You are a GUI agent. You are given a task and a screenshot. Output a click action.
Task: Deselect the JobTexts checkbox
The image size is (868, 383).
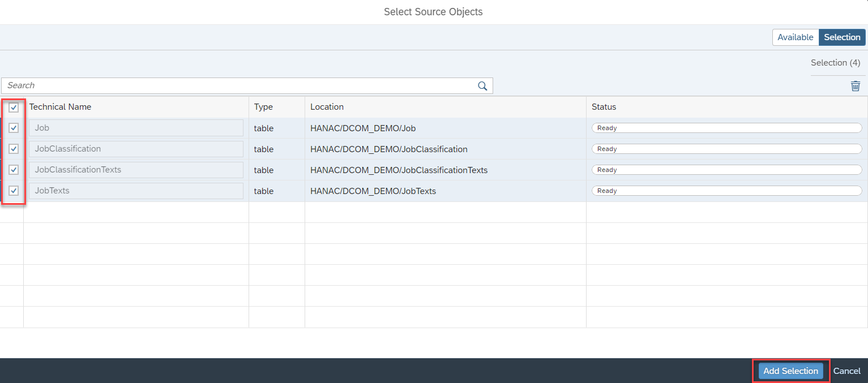(13, 191)
